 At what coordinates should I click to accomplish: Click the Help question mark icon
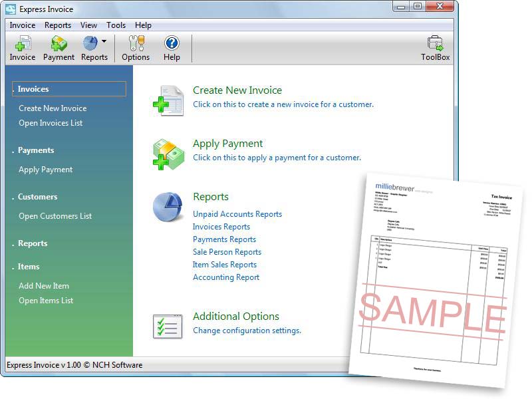pyautogui.click(x=172, y=44)
